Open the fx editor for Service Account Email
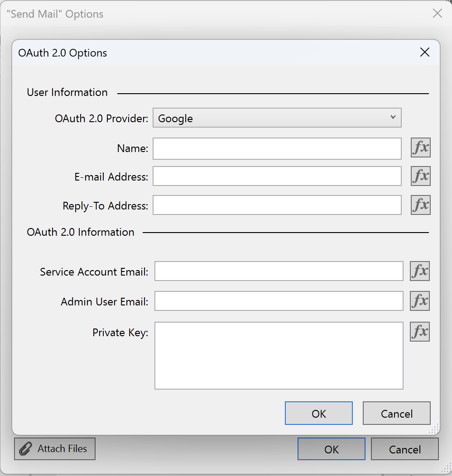Screen dimensions: 452x476 click(x=419, y=271)
